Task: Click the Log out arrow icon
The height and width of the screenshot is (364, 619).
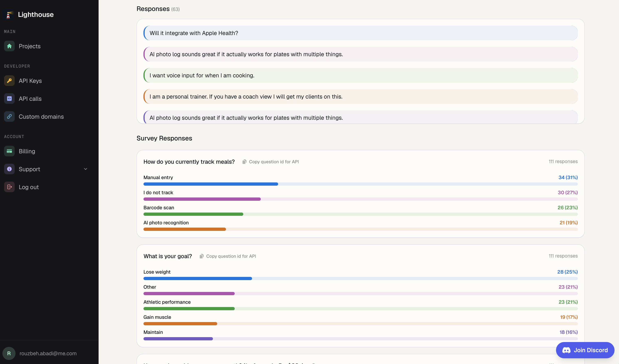Action: click(x=9, y=187)
